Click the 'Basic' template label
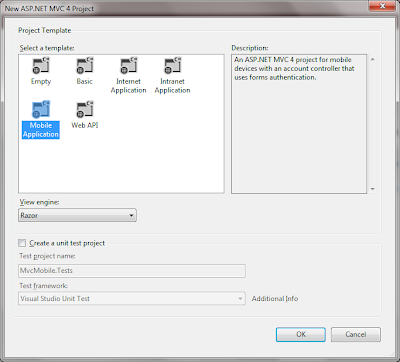Screen dimensions: 400x362 (x=85, y=81)
